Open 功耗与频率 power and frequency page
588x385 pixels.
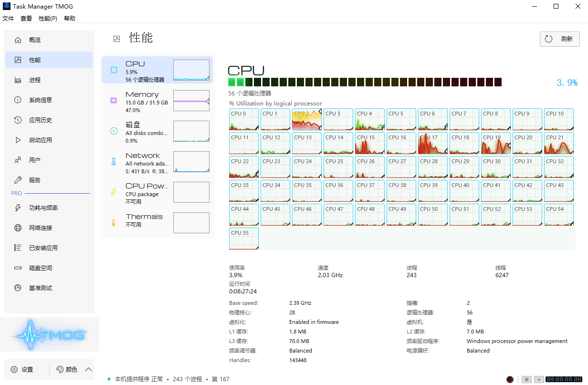coord(49,208)
